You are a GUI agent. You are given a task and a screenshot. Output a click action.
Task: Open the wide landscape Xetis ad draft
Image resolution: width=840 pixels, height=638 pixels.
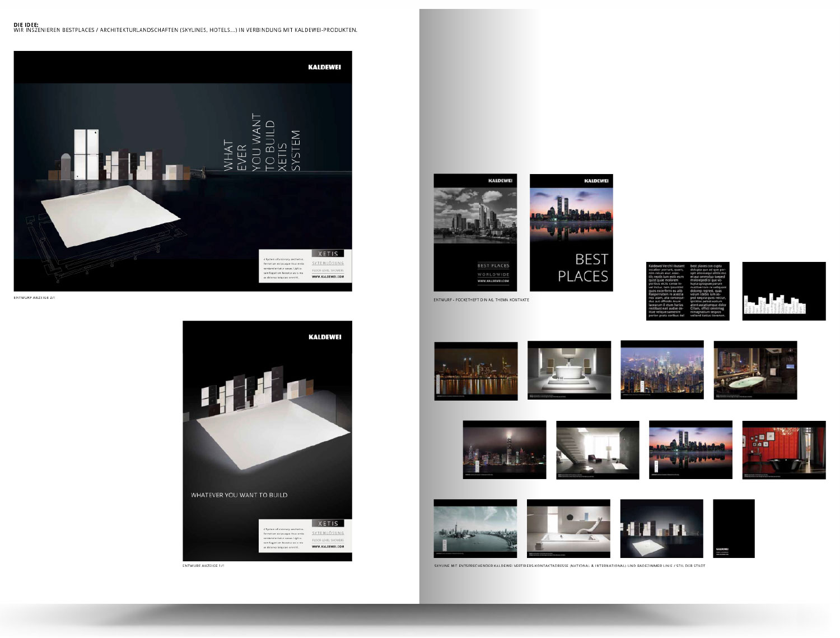pyautogui.click(x=183, y=171)
